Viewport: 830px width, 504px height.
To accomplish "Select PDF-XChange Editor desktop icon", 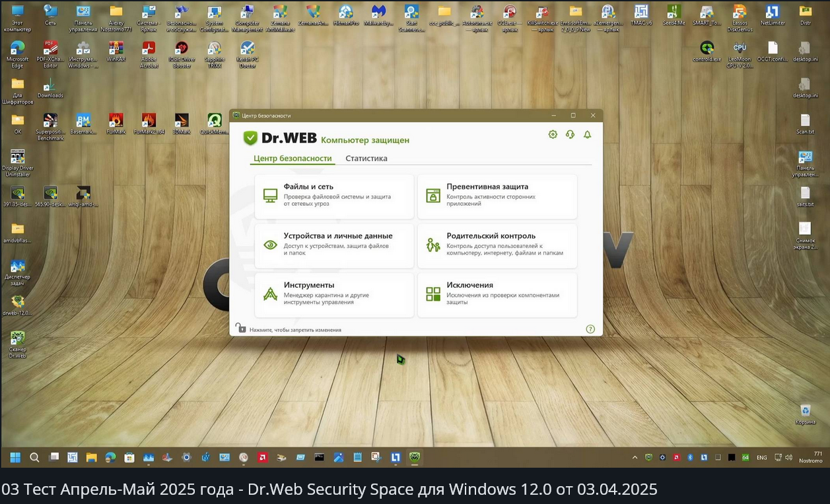I will [50, 55].
